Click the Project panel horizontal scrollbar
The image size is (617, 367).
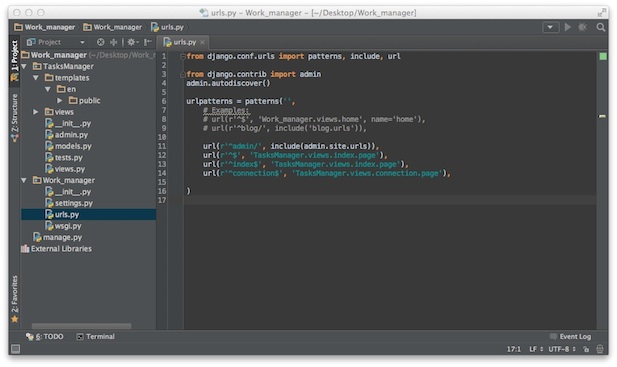pyautogui.click(x=81, y=326)
